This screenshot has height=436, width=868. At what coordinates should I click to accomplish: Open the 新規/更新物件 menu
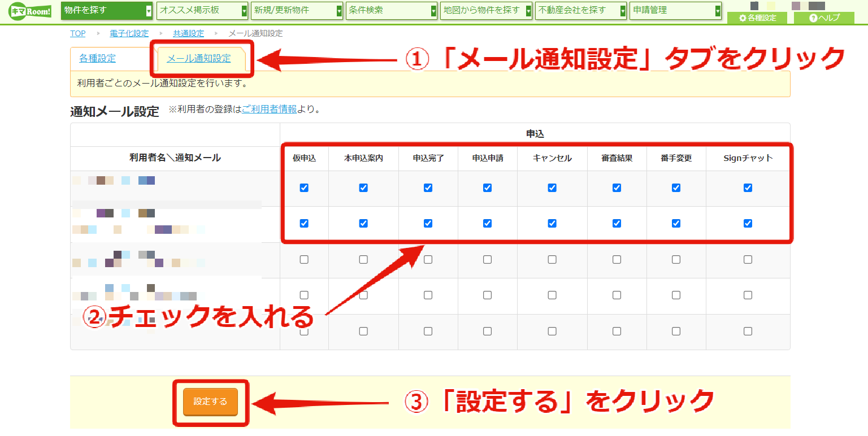tap(297, 10)
